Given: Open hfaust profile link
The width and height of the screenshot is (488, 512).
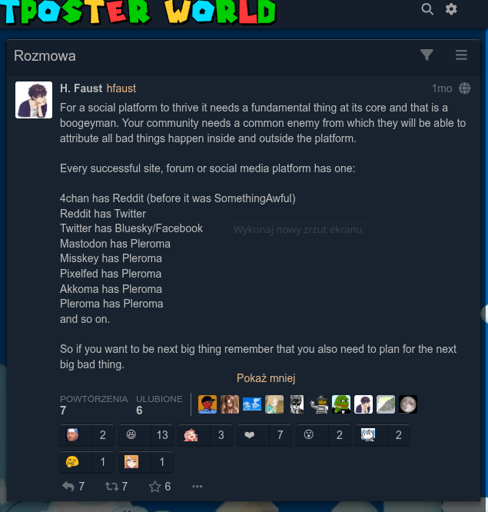Looking at the screenshot, I should click(121, 88).
